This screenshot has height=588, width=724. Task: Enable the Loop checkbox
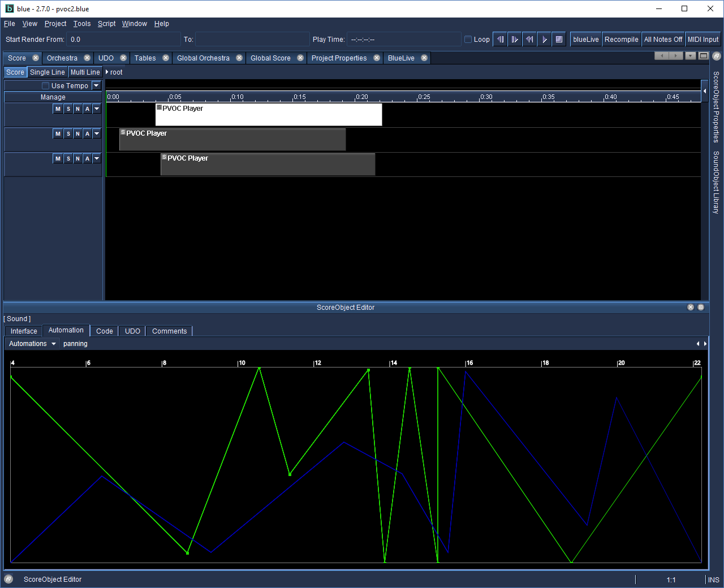click(x=468, y=40)
